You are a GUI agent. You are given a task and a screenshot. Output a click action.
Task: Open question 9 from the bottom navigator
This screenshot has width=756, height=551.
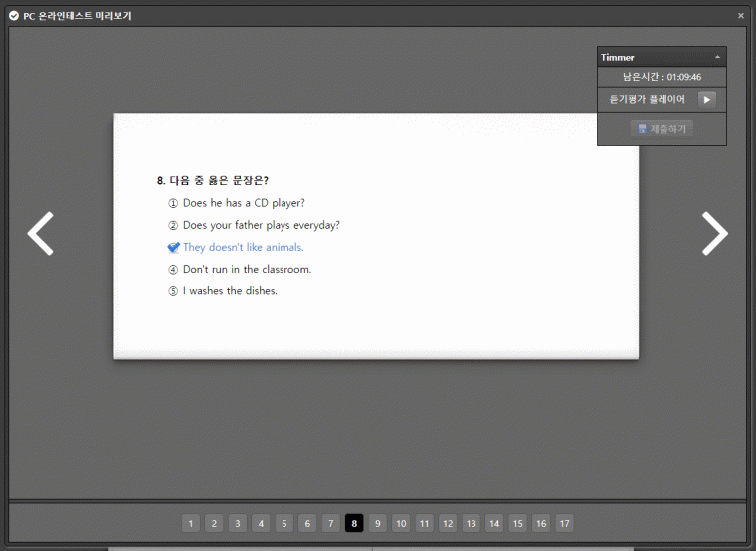tap(378, 523)
